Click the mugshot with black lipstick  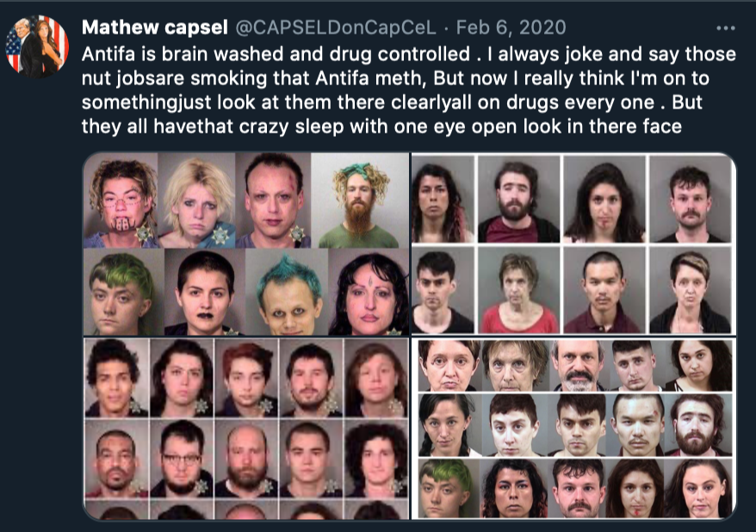click(x=205, y=292)
